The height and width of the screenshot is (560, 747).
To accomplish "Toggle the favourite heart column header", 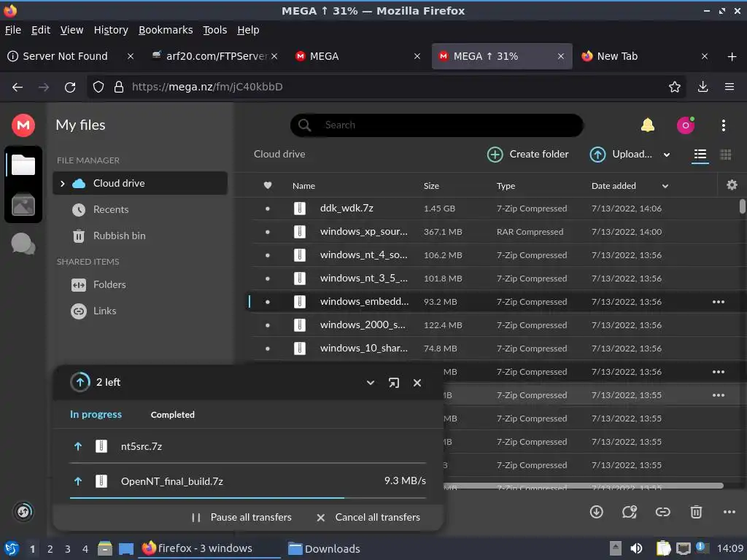I will coord(268,186).
